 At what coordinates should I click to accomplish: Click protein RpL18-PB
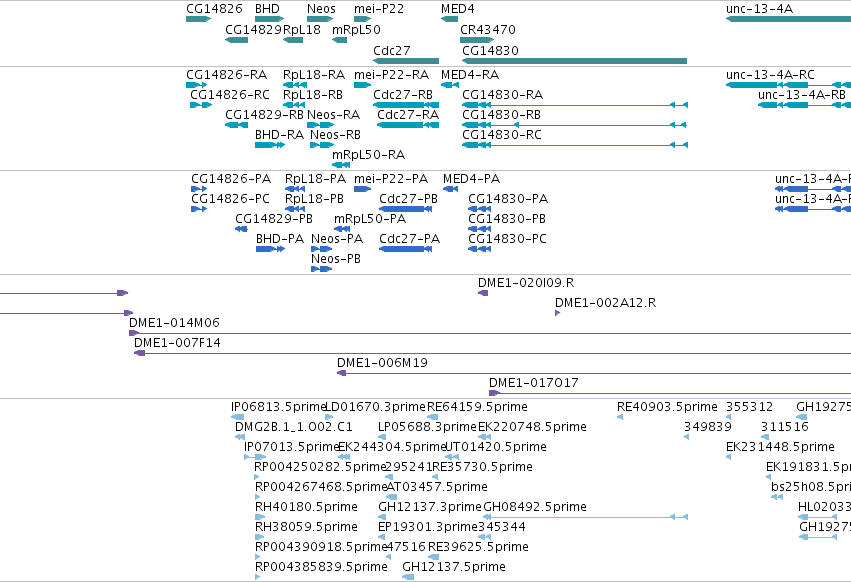point(295,209)
